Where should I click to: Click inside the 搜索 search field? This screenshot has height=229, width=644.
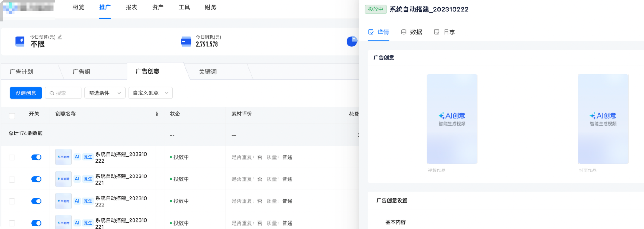[x=63, y=93]
